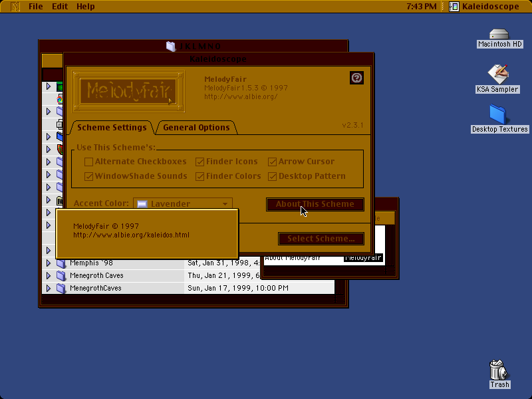Click the Thu, Jan 21, 1999 date cell
The image size is (532, 399).
[223, 275]
